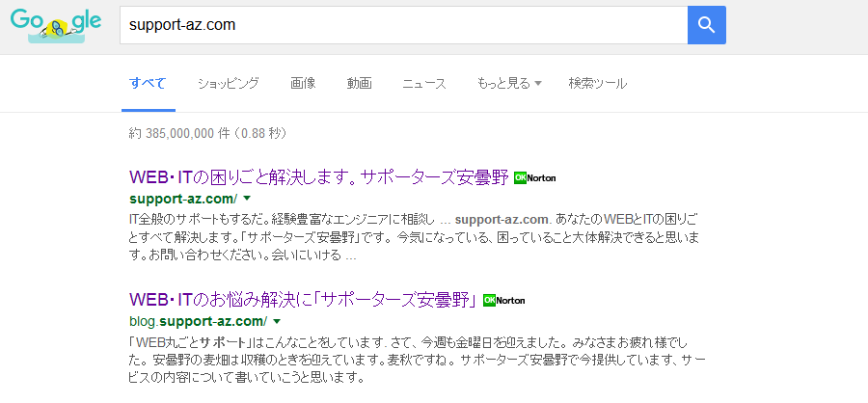Image resolution: width=868 pixels, height=403 pixels.
Task: Open the もっと見る dropdown menu
Action: click(x=508, y=84)
